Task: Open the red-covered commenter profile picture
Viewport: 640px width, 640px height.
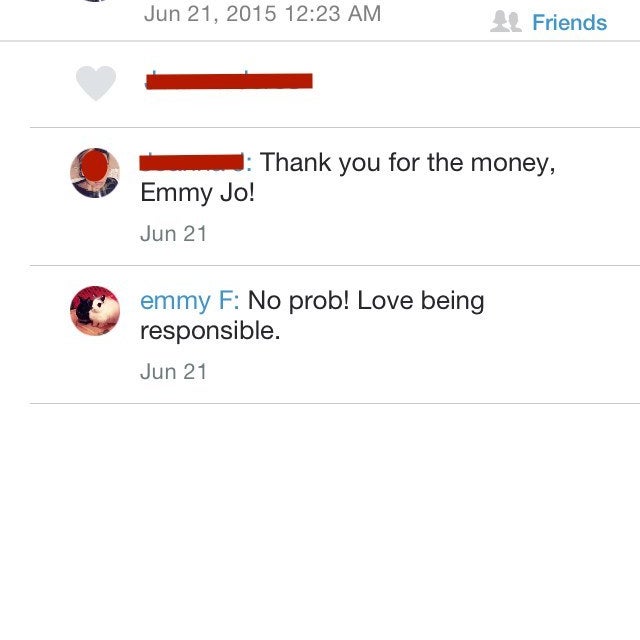Action: pyautogui.click(x=95, y=173)
